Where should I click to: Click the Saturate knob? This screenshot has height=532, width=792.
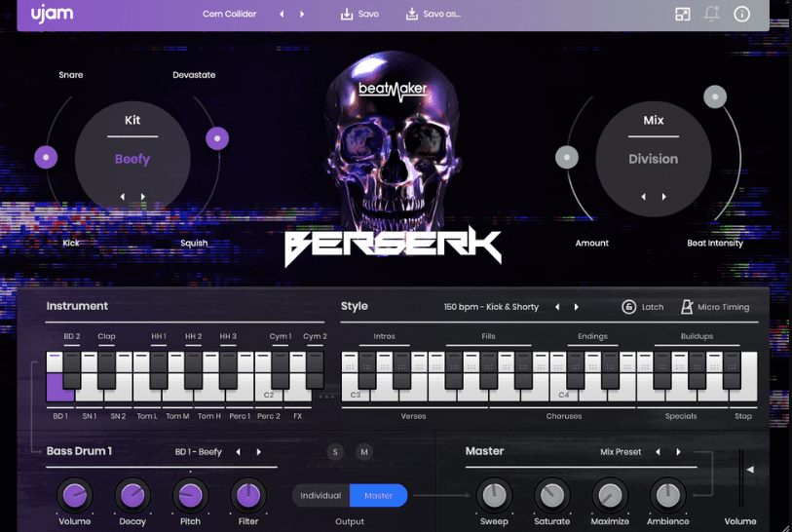(552, 496)
